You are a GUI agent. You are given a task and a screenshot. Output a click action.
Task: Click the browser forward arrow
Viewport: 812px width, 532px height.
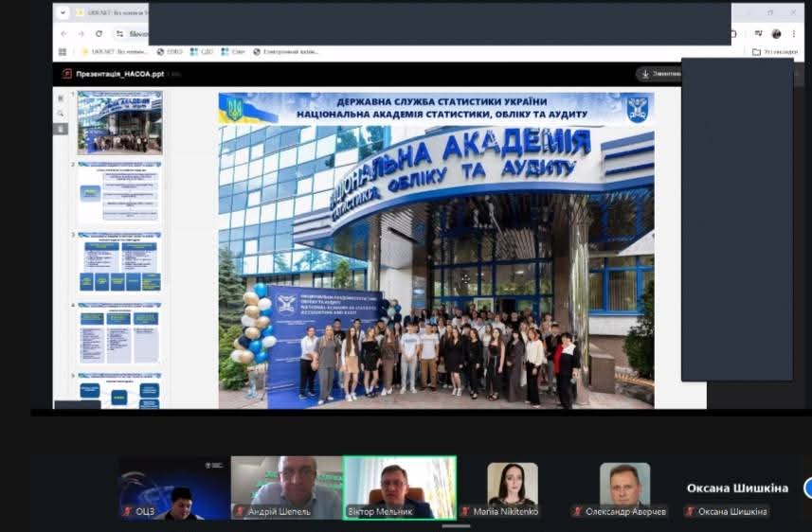point(81,33)
